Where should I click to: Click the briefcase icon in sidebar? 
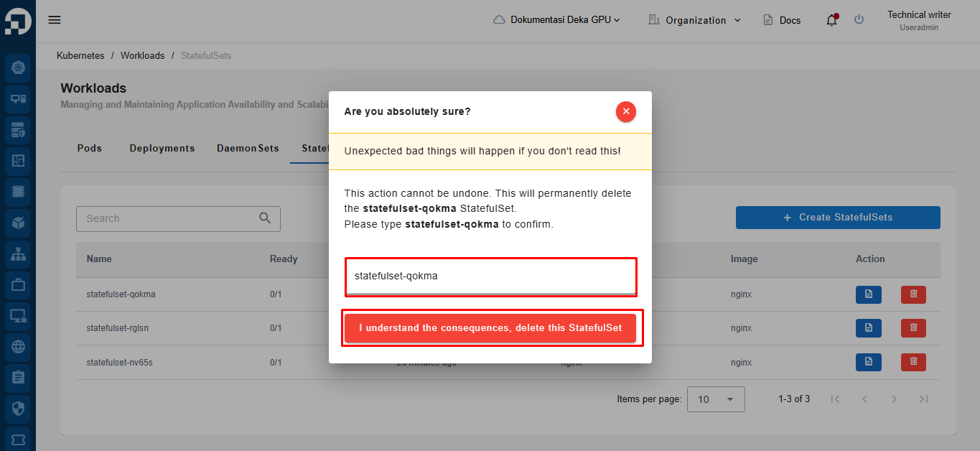18,285
